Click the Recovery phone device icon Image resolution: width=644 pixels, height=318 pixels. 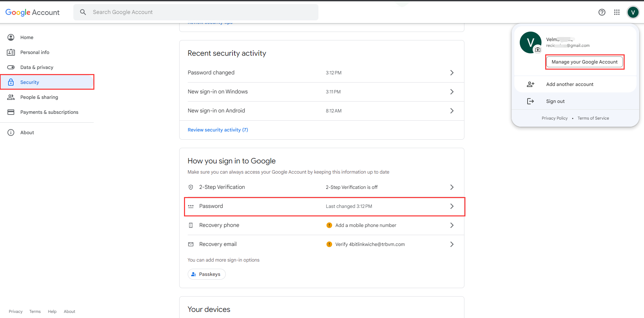tap(191, 225)
